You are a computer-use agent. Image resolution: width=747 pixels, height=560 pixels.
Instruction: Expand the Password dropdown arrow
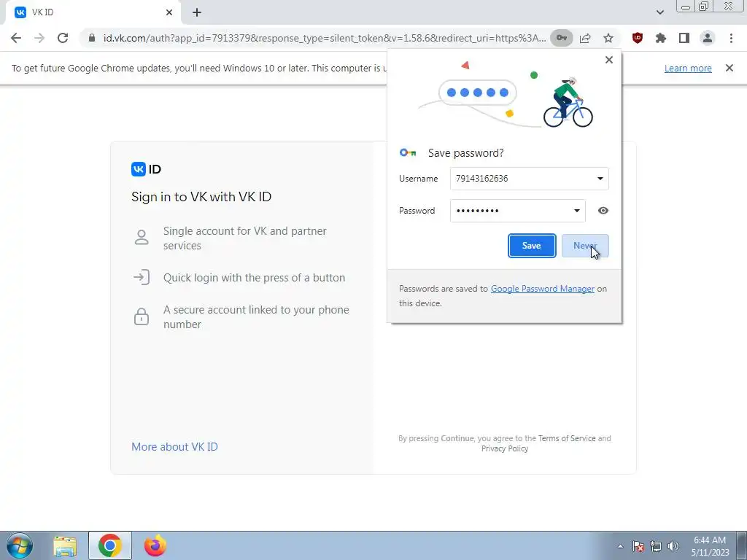point(576,211)
